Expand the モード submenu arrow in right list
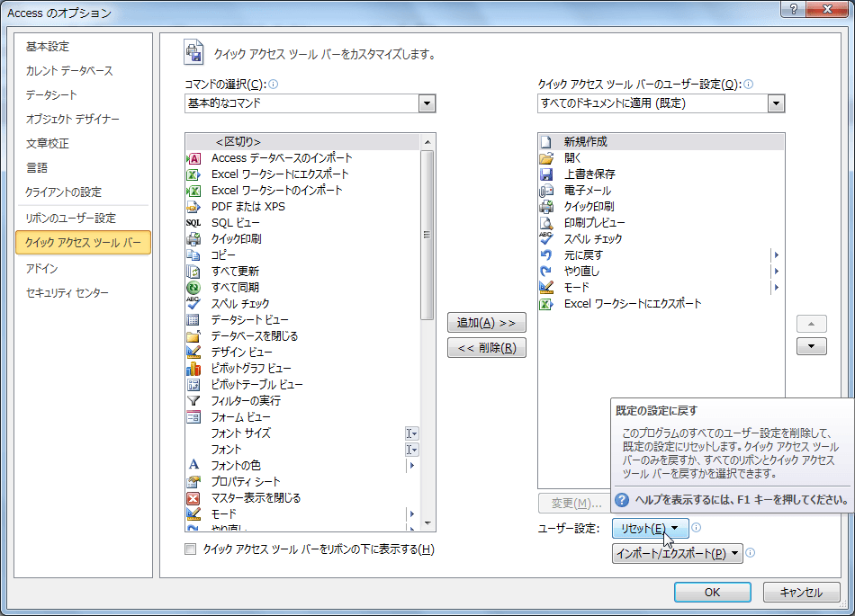 pos(777,288)
